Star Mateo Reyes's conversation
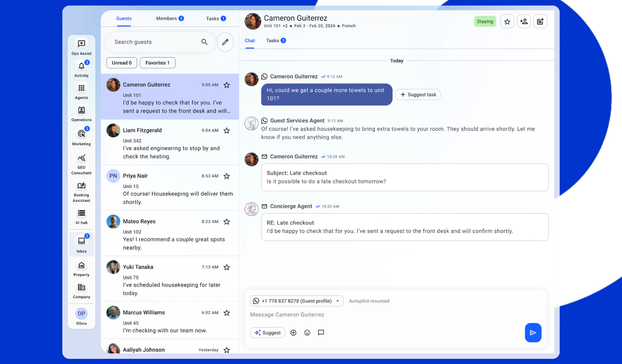622x364 pixels. pyautogui.click(x=227, y=222)
